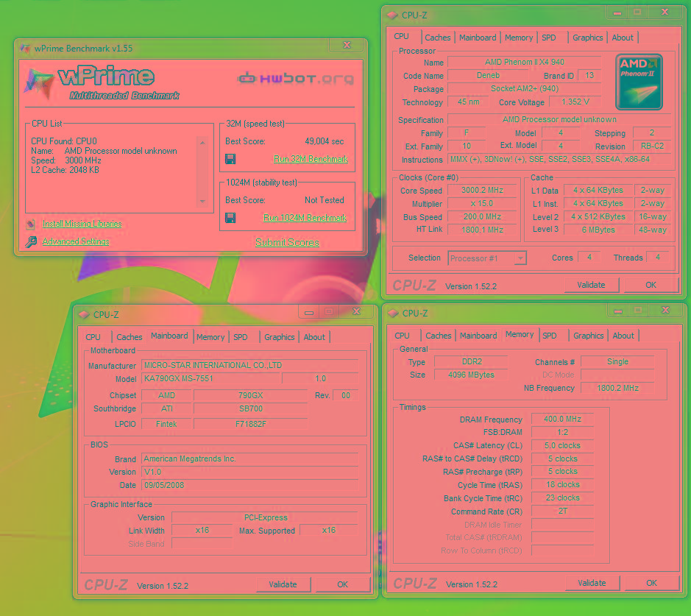Image resolution: width=691 pixels, height=616 pixels.
Task: Click the KA790GX MS-7551 model field
Action: click(210, 378)
